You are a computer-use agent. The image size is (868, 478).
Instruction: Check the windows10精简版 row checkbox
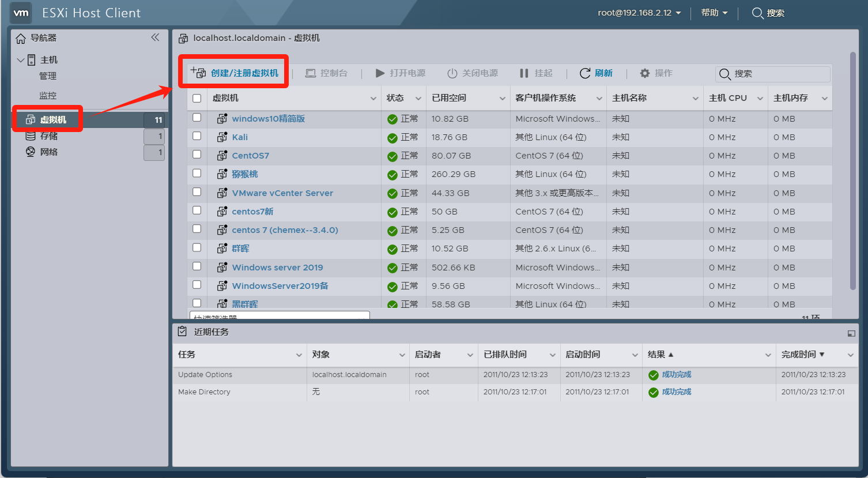coord(197,118)
